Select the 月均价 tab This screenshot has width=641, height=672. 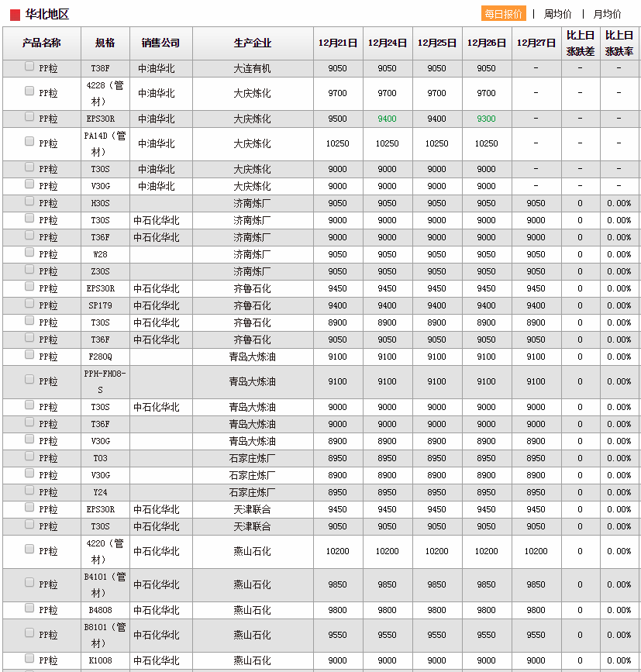607,14
